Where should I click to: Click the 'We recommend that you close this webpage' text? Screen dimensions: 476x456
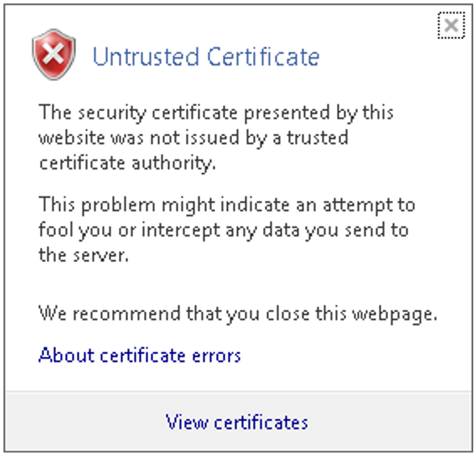238,314
